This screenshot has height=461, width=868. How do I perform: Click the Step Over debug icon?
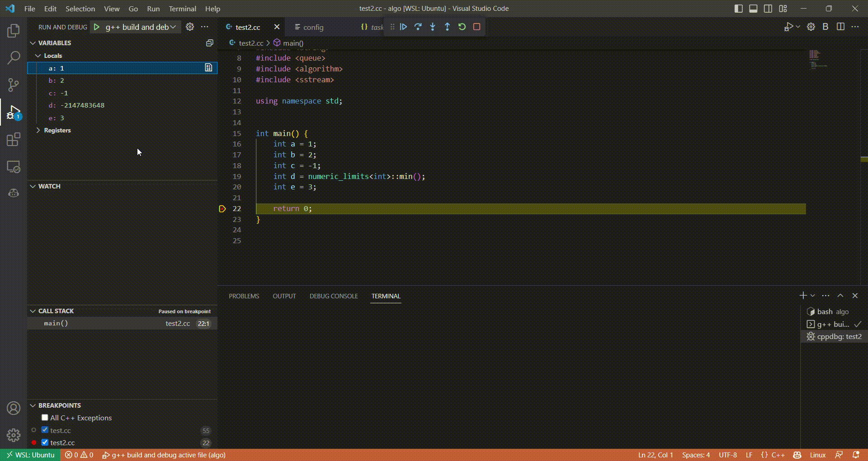[x=418, y=27]
